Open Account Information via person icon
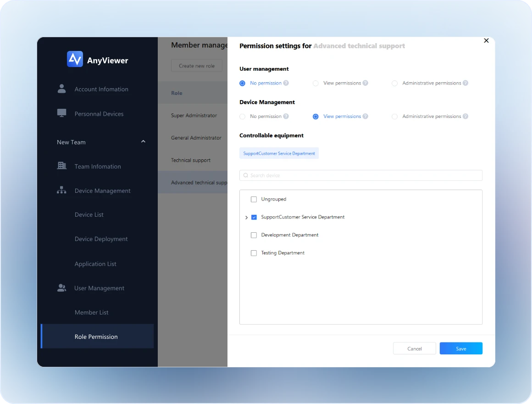532x404 pixels. [x=61, y=89]
